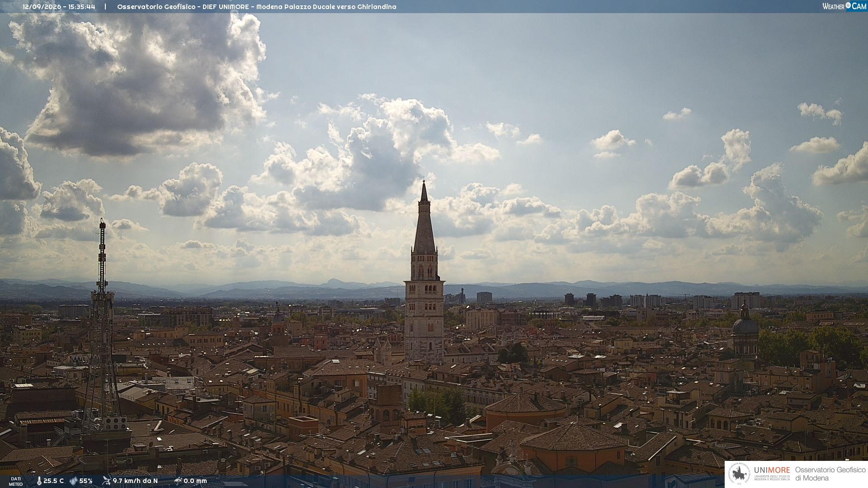Image resolution: width=868 pixels, height=488 pixels.
Task: Click the UNIMORE horseman seal logo
Action: pyautogui.click(x=739, y=474)
